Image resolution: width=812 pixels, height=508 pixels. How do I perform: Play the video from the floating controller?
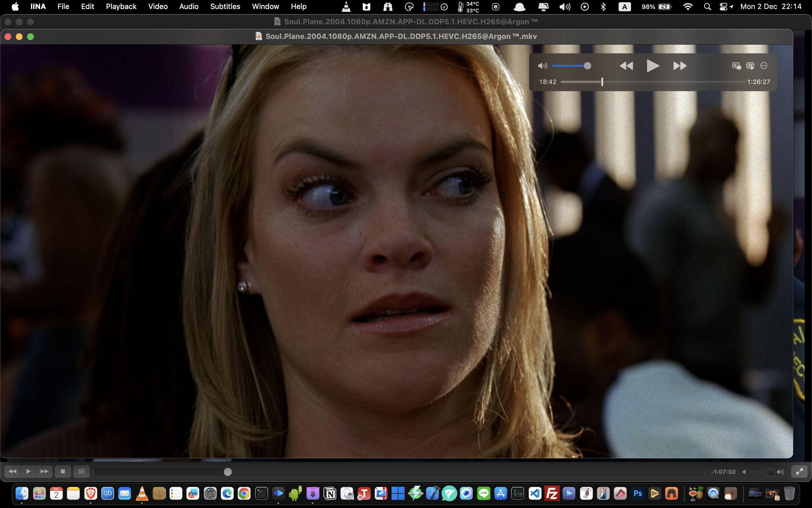click(x=653, y=65)
